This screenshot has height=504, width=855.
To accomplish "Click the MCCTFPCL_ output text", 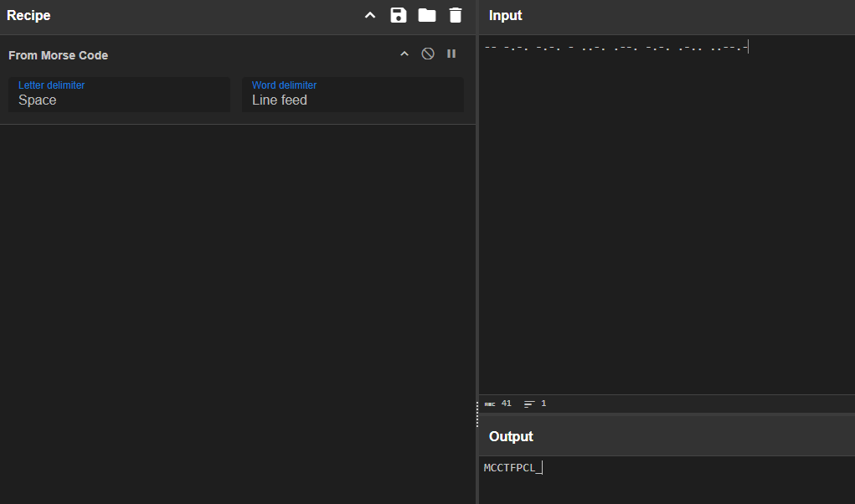I will pos(511,468).
